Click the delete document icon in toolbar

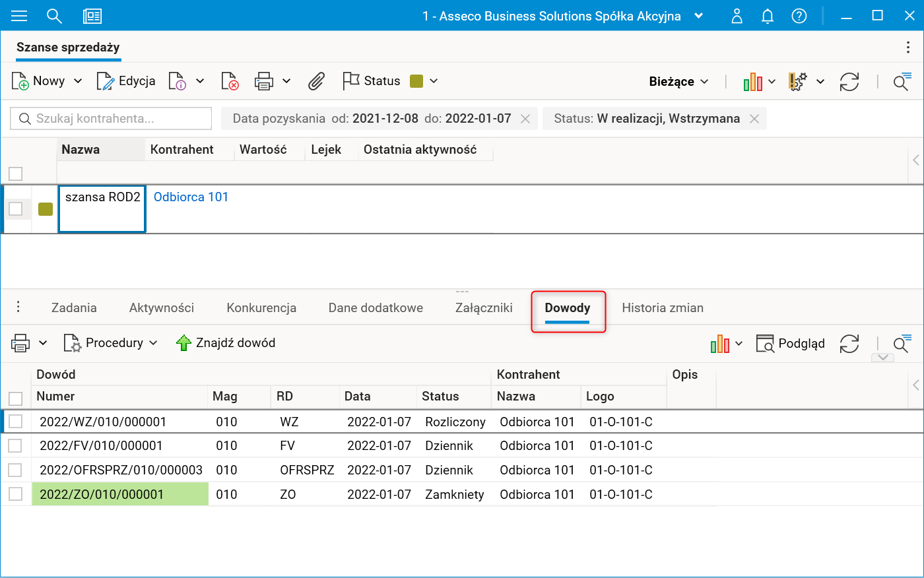(229, 81)
